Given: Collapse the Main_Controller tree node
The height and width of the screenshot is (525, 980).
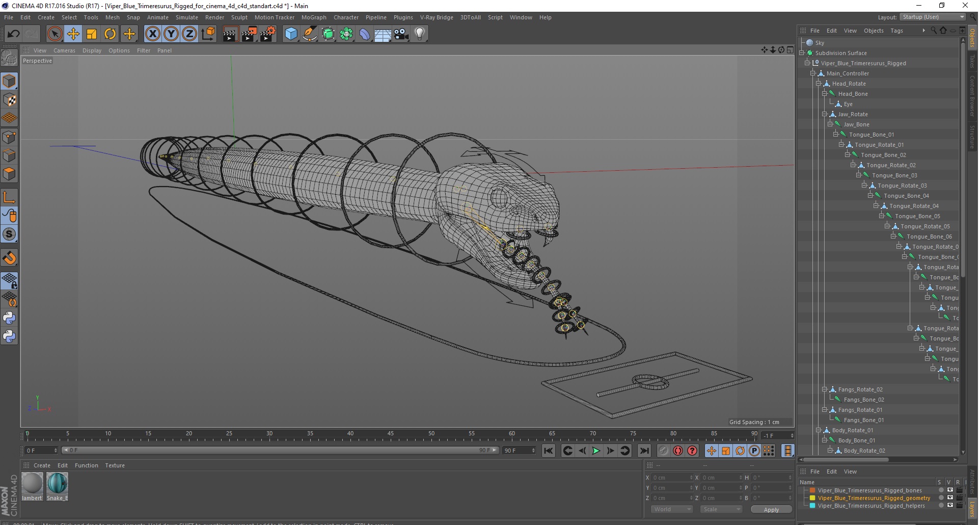Looking at the screenshot, I should click(813, 73).
